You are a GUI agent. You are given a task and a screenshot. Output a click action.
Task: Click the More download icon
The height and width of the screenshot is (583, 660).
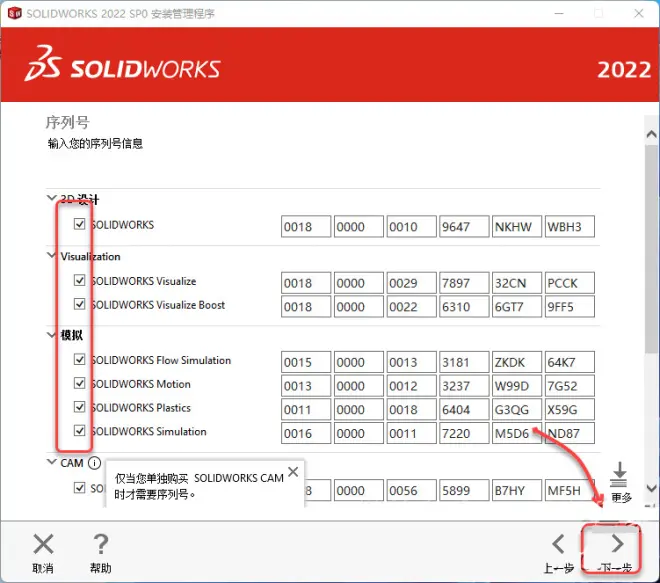[619, 475]
